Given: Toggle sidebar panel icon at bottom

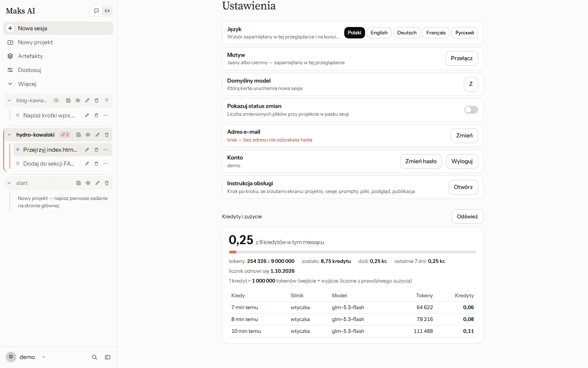Looking at the screenshot, I should coord(107,357).
